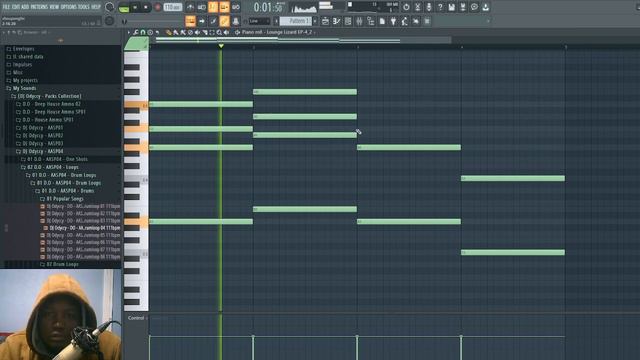The image size is (640, 360).
Task: Open the audio editor scissors icon
Action: (418, 7)
